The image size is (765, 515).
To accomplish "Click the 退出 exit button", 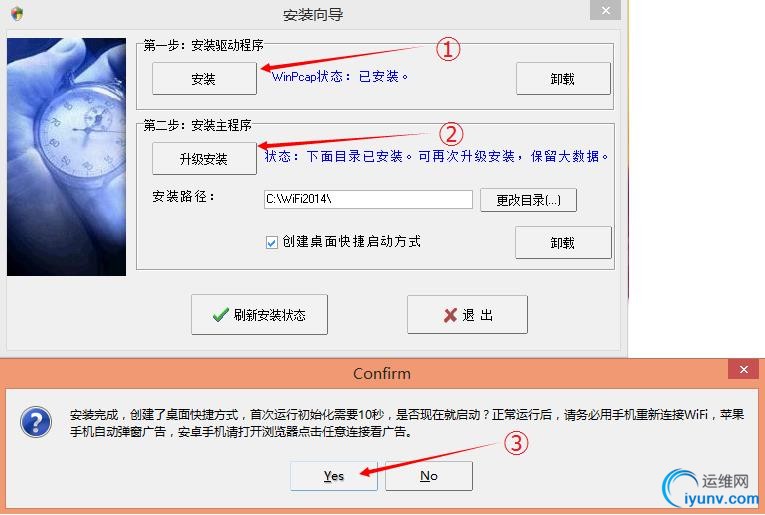I will click(x=467, y=315).
